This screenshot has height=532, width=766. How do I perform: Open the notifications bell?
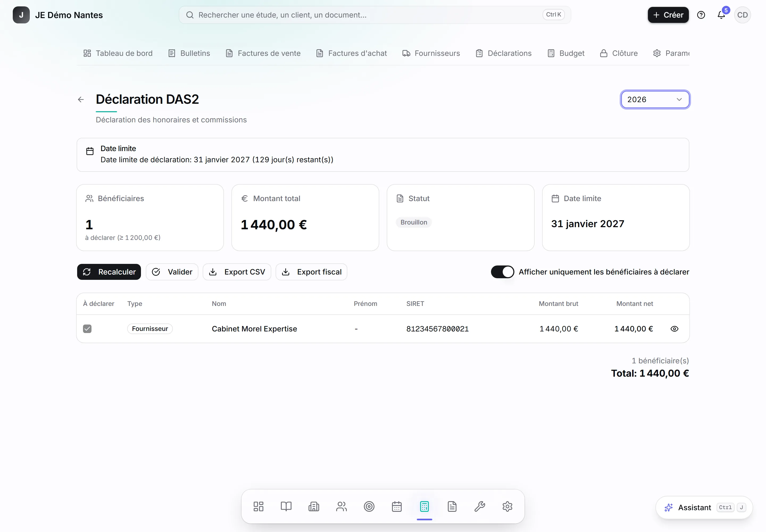[x=721, y=15]
